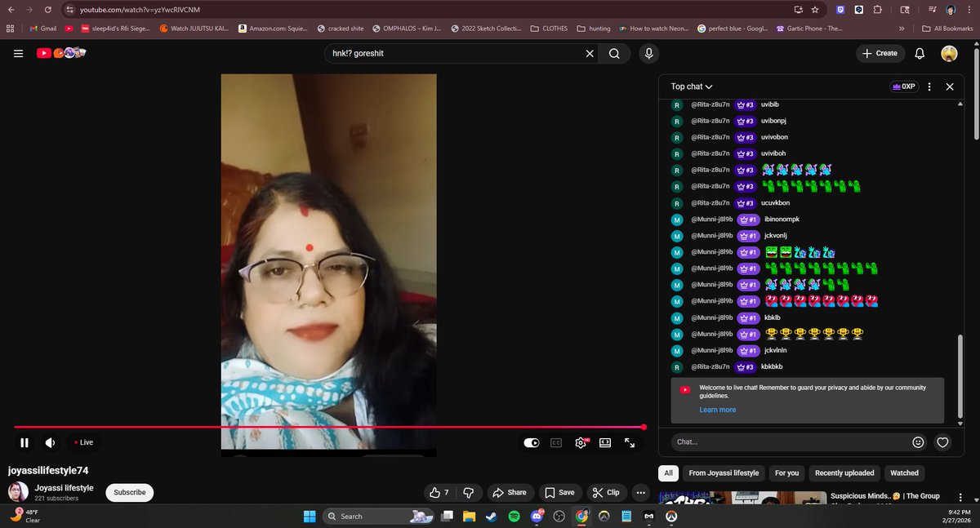Like the video with thumbs up
Image resolution: width=980 pixels, height=528 pixels.
pos(439,492)
